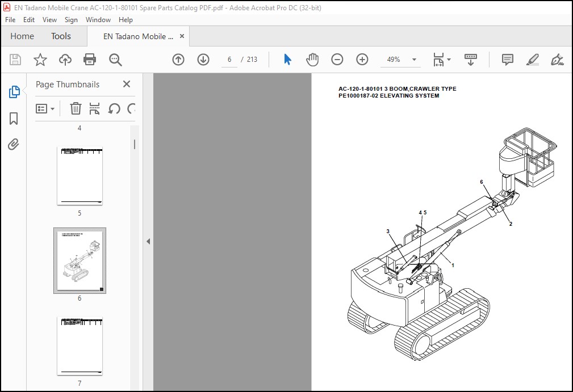Collapse the navigation pane with left arrow
Viewport: 573px width, 392px height.
point(148,241)
